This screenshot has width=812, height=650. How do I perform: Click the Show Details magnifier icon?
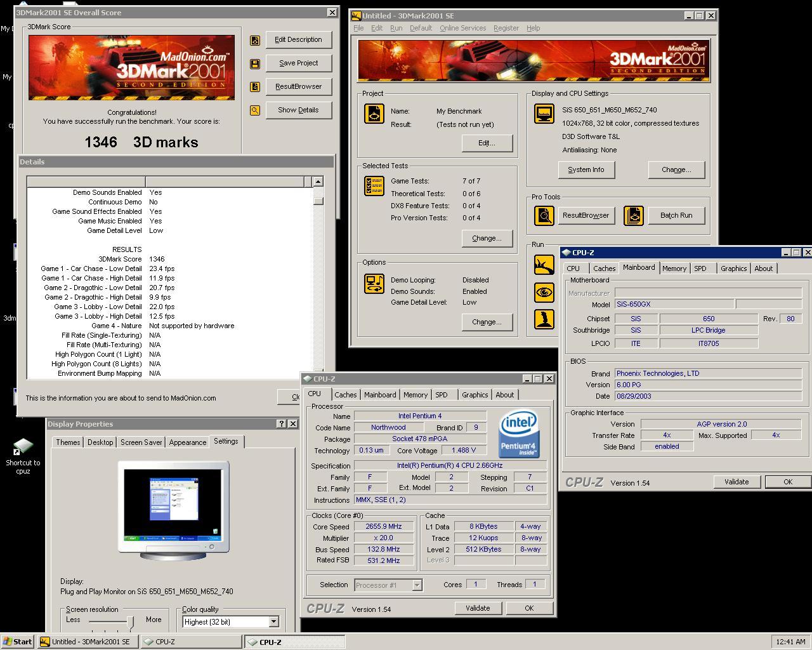pyautogui.click(x=255, y=110)
